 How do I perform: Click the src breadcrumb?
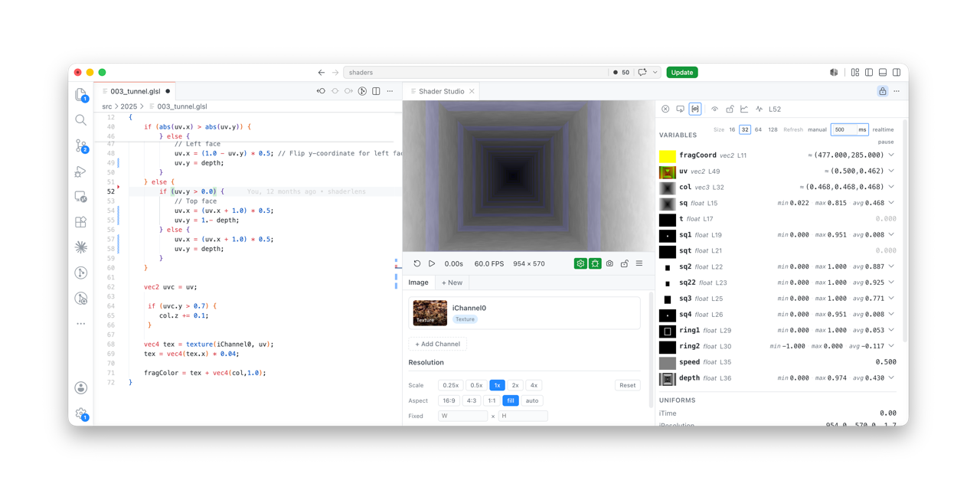tap(106, 106)
